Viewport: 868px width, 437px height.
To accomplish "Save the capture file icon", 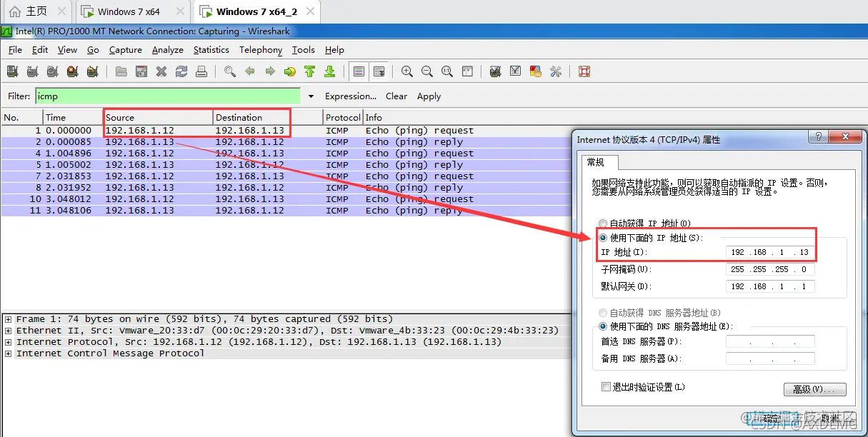I will [141, 71].
